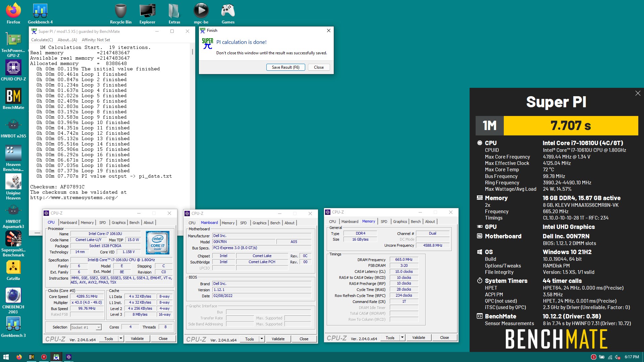The image size is (644, 362).
Task: Open the Extras desktop icon
Action: [x=174, y=13]
